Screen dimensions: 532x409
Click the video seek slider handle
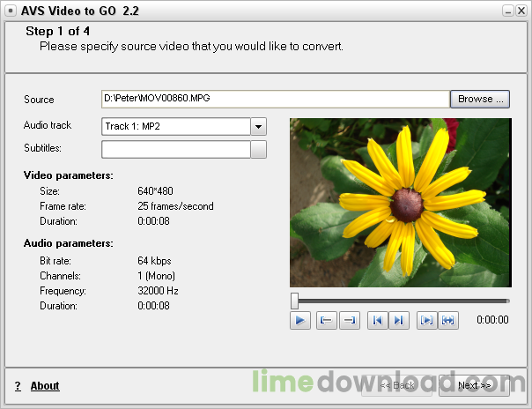click(294, 301)
